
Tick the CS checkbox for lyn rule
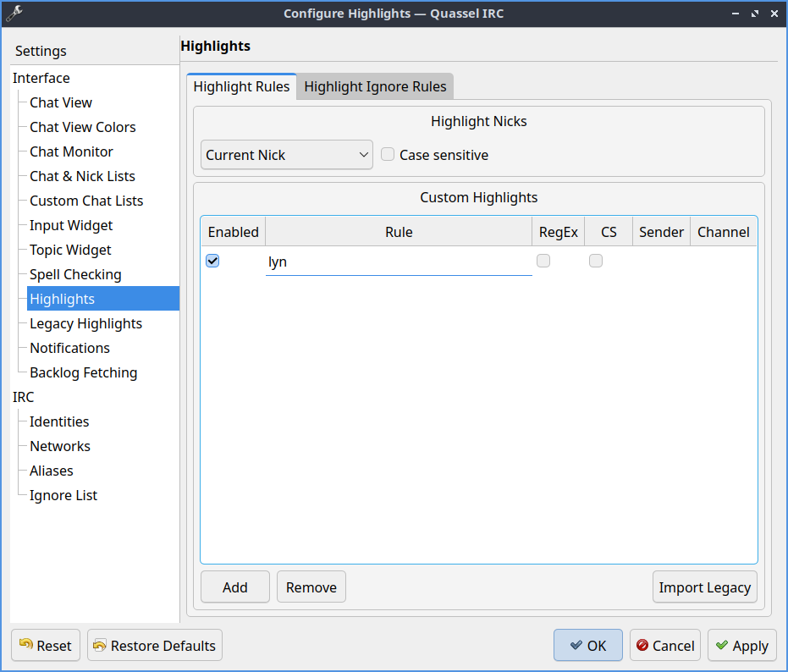click(x=596, y=261)
